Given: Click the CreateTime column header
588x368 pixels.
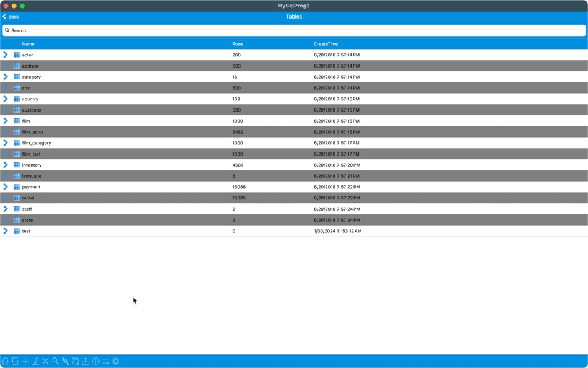Looking at the screenshot, I should 324,43.
